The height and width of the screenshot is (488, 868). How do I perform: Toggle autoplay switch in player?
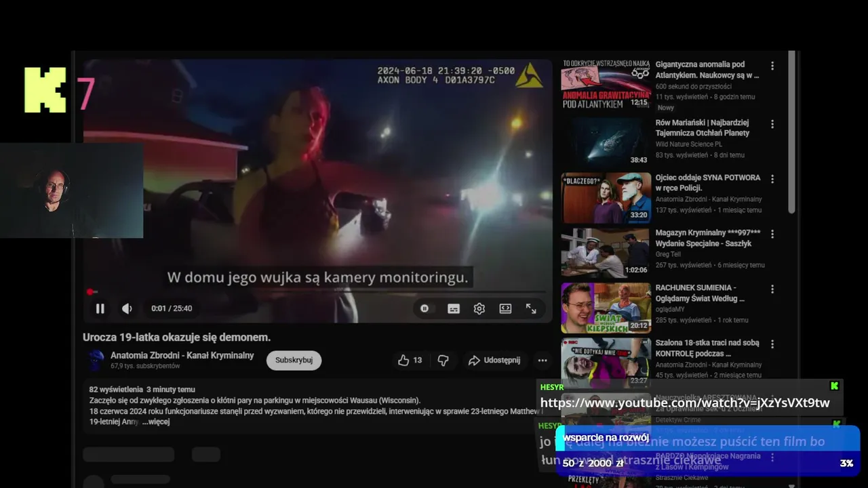coord(425,308)
